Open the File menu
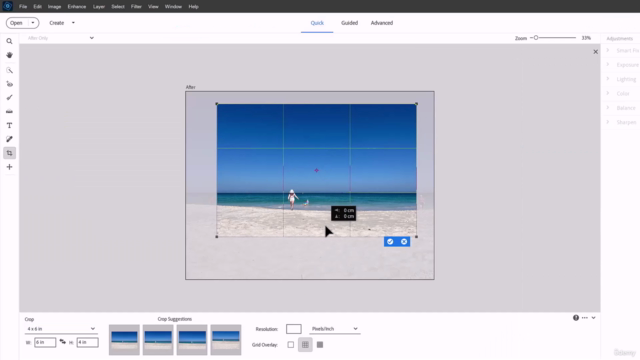Image resolution: width=640 pixels, height=360 pixels. coord(23,7)
